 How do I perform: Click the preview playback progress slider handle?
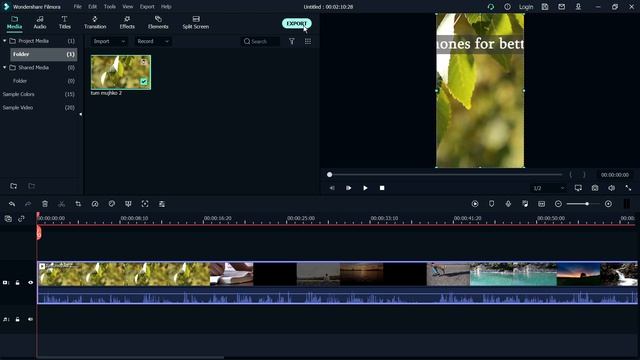329,175
